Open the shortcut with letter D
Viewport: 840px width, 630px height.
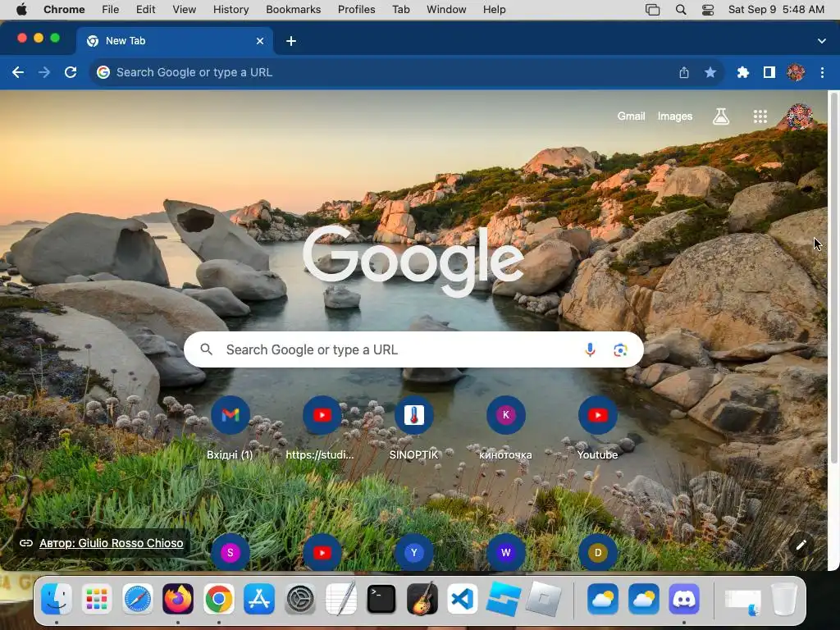[x=597, y=552]
